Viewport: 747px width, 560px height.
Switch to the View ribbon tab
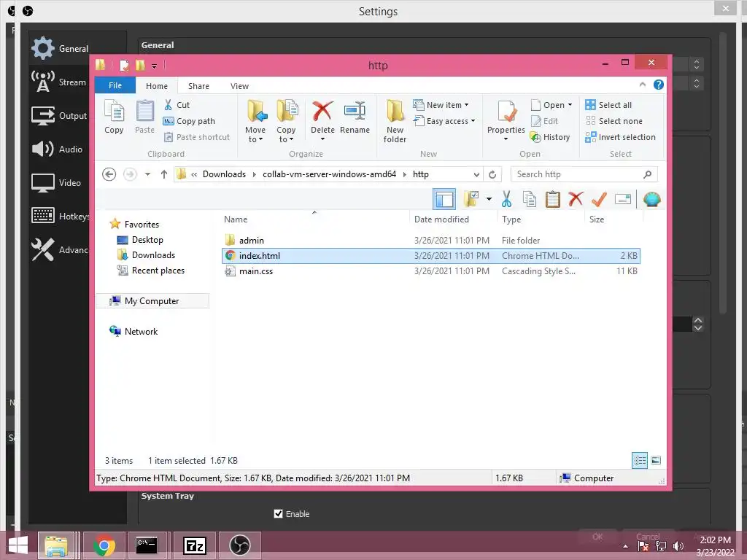tap(239, 86)
